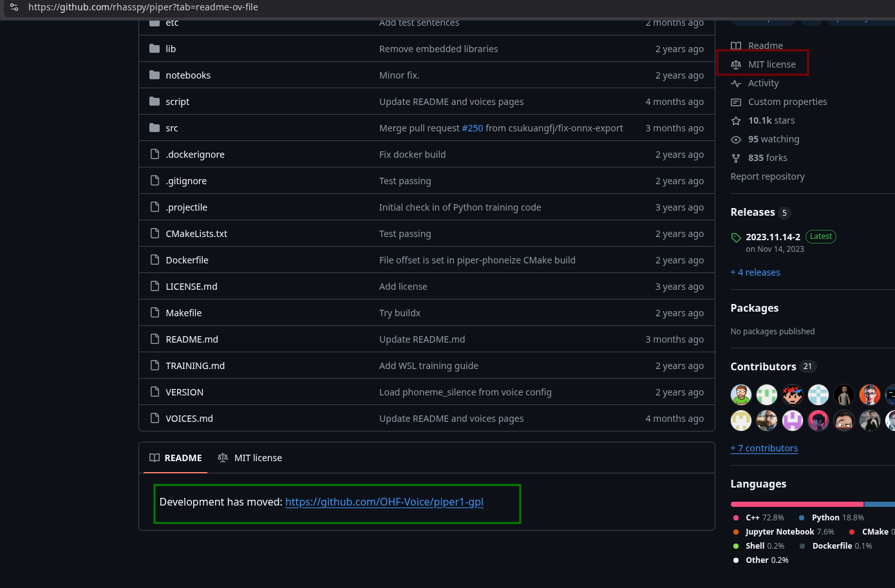
Task: Click the pink C++ segment of language bar
Action: [797, 504]
